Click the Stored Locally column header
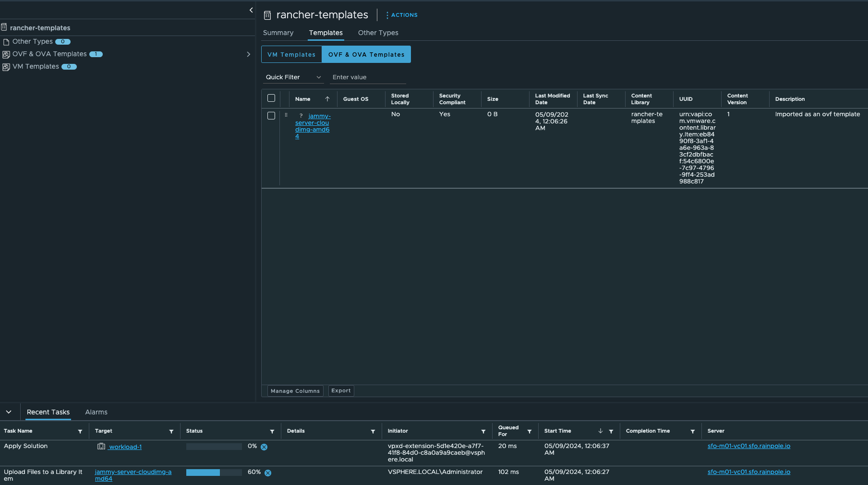 (x=400, y=99)
